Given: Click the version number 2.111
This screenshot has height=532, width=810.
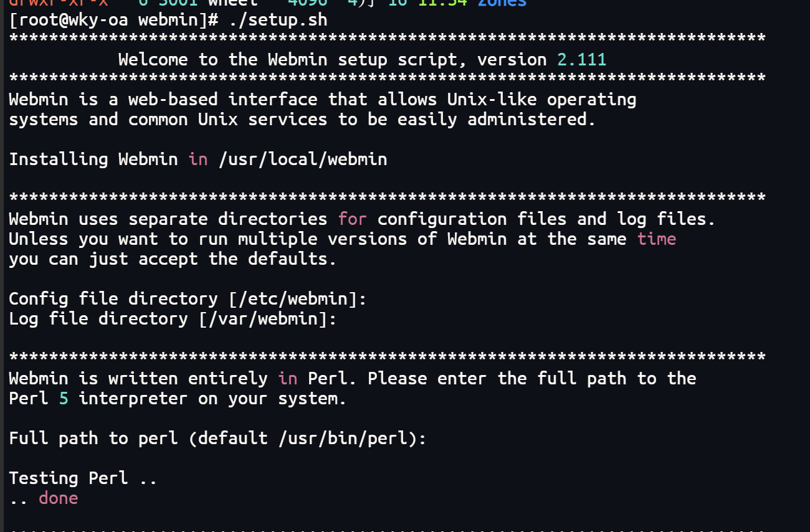Looking at the screenshot, I should [x=581, y=60].
